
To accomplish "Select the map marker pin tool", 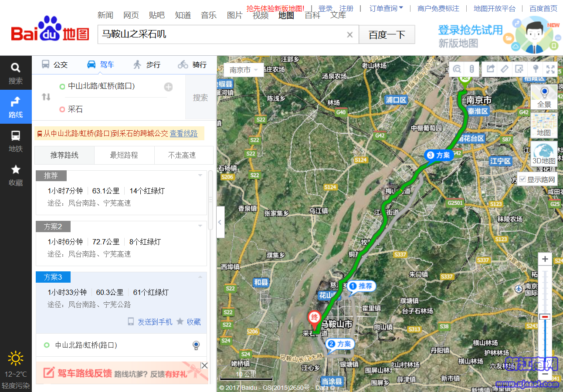I will point(536,69).
